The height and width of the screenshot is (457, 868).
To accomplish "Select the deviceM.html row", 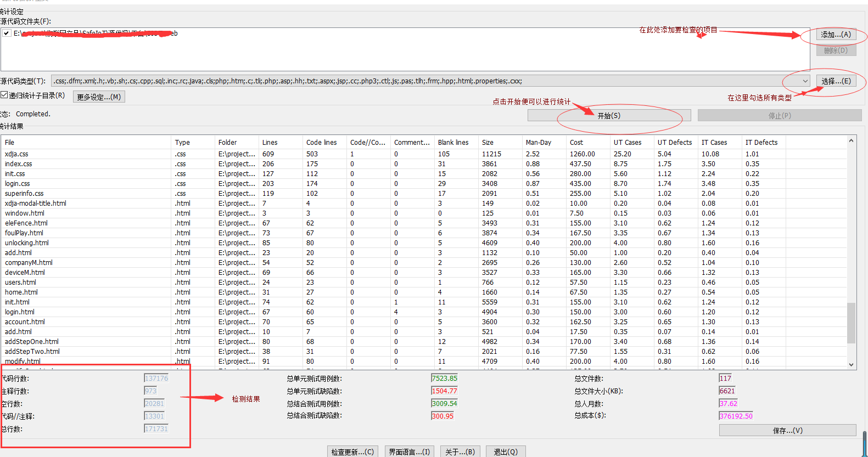I will pyautogui.click(x=423, y=273).
